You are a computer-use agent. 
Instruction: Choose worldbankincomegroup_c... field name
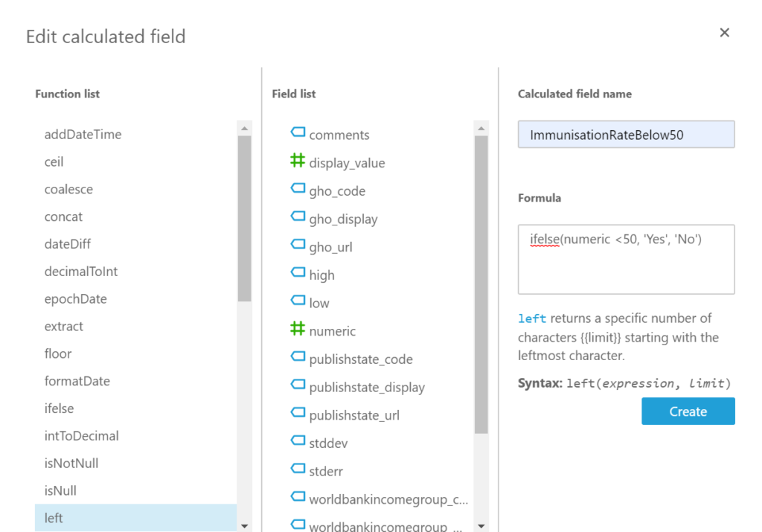tap(388, 499)
